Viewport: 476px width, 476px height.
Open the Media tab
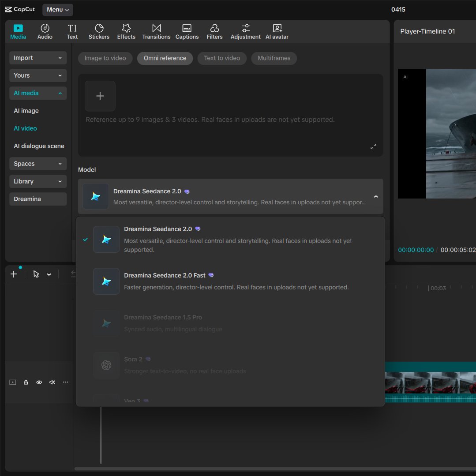[18, 32]
